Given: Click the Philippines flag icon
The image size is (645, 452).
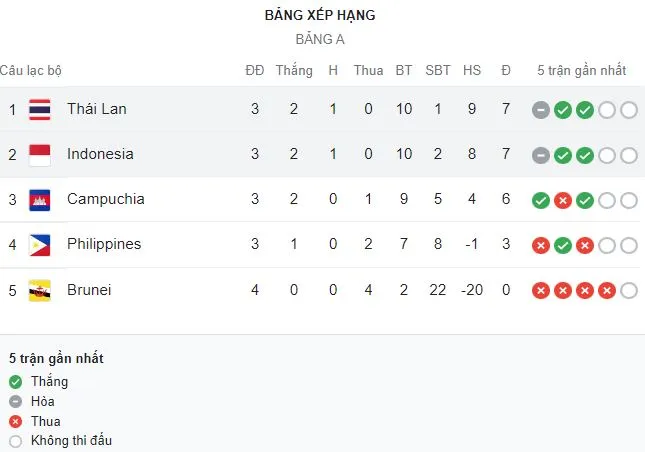Looking at the screenshot, I should 40,244.
